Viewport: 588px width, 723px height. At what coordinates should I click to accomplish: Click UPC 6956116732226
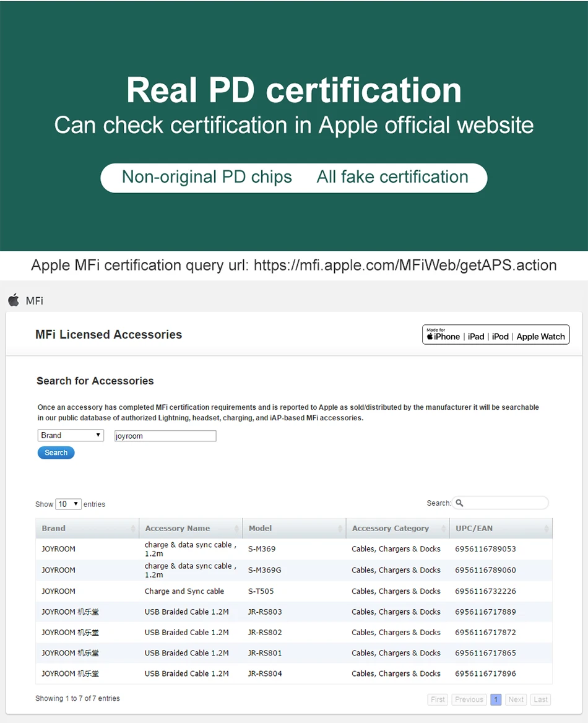click(485, 591)
